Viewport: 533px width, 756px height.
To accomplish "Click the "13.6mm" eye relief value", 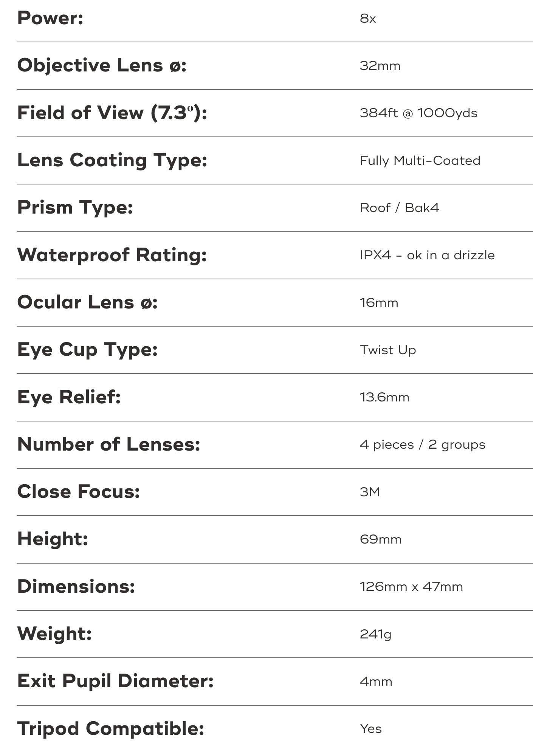I will [384, 397].
